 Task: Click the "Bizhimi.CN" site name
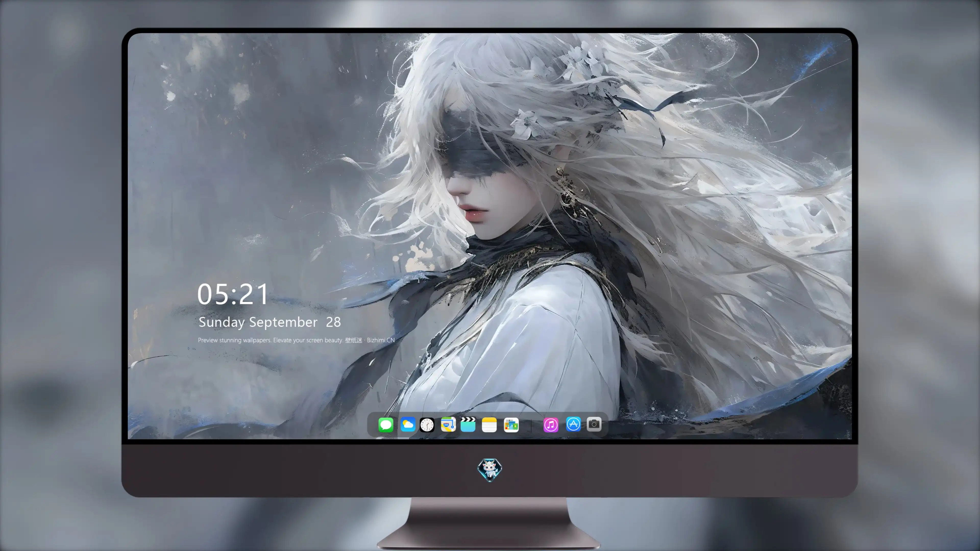coord(381,340)
